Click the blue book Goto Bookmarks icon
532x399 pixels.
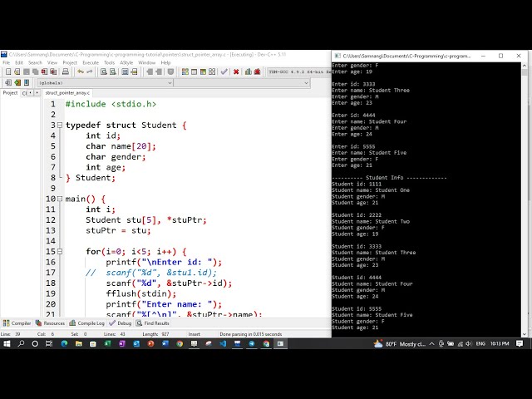pos(27,83)
